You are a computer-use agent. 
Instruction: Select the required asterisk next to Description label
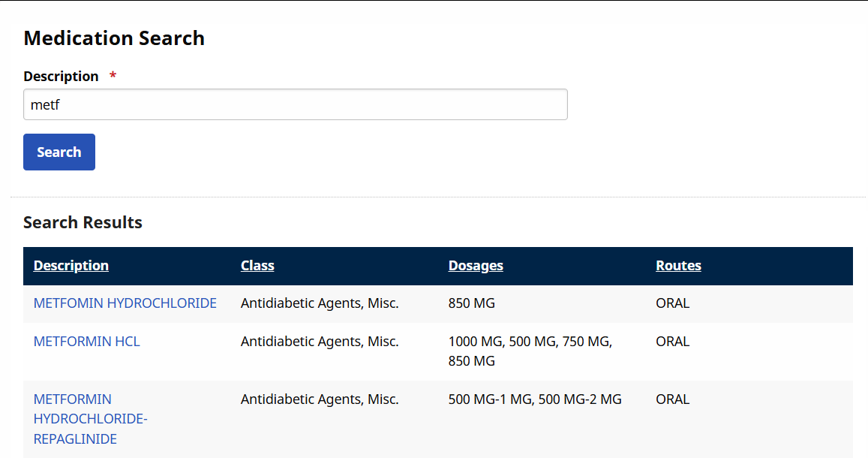[112, 75]
